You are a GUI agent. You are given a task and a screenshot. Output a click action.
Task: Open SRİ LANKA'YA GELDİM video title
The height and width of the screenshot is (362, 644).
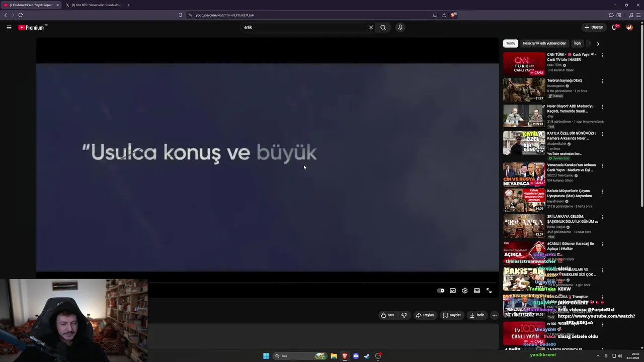pos(573,219)
